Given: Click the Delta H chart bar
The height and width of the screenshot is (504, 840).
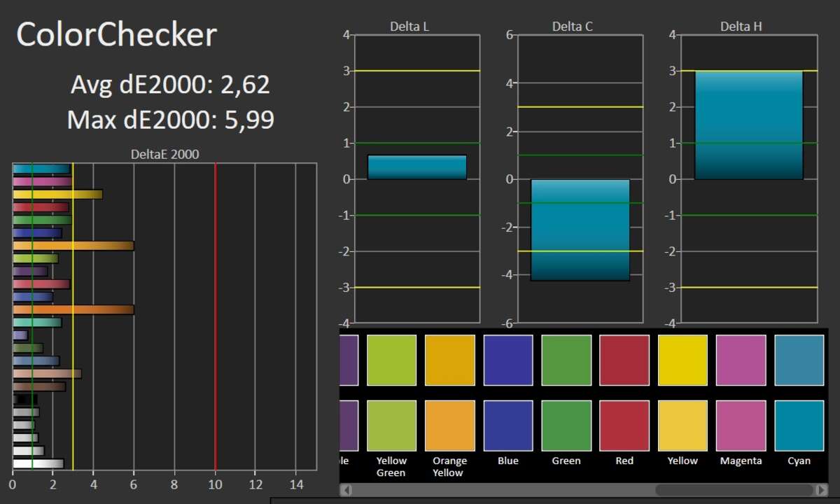Looking at the screenshot, I should click(x=748, y=125).
